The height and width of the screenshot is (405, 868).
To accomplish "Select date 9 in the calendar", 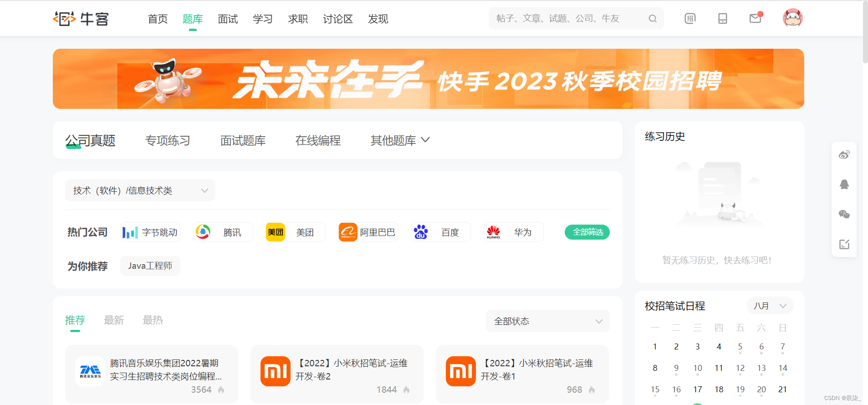I will [x=676, y=368].
